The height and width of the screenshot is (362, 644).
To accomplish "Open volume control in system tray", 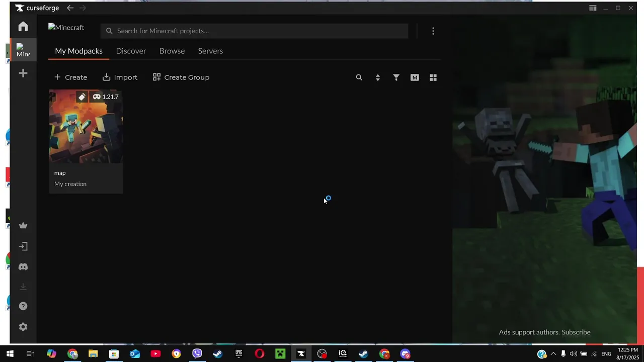I will click(574, 354).
